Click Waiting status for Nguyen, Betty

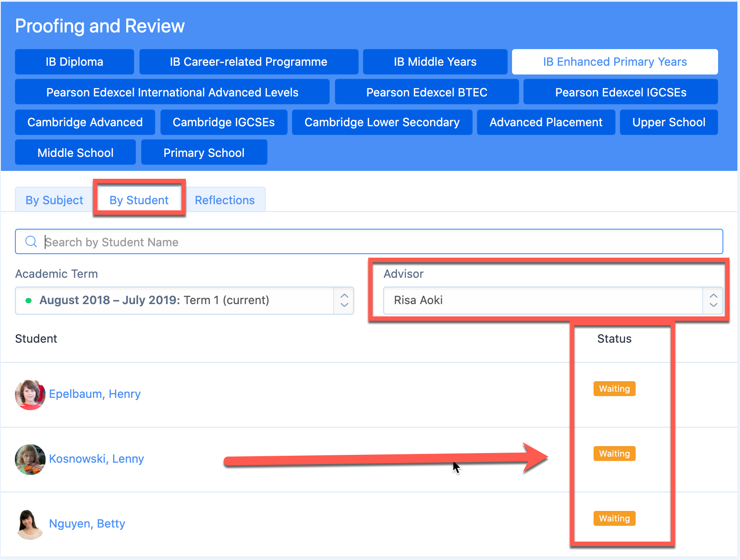(x=614, y=518)
